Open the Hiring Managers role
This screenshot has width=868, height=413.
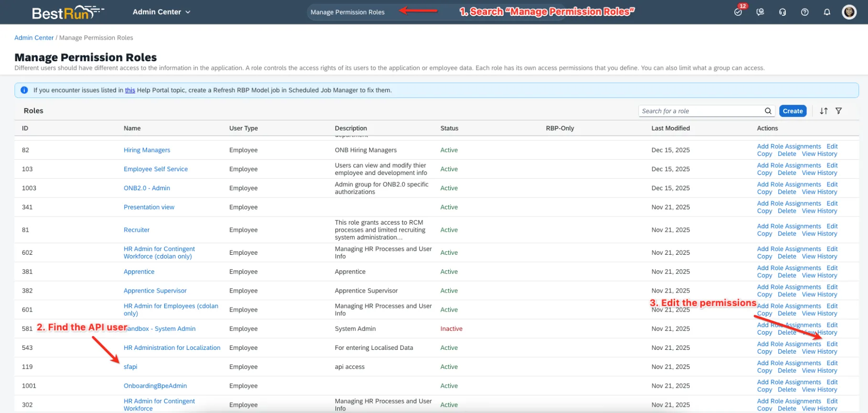coord(147,150)
